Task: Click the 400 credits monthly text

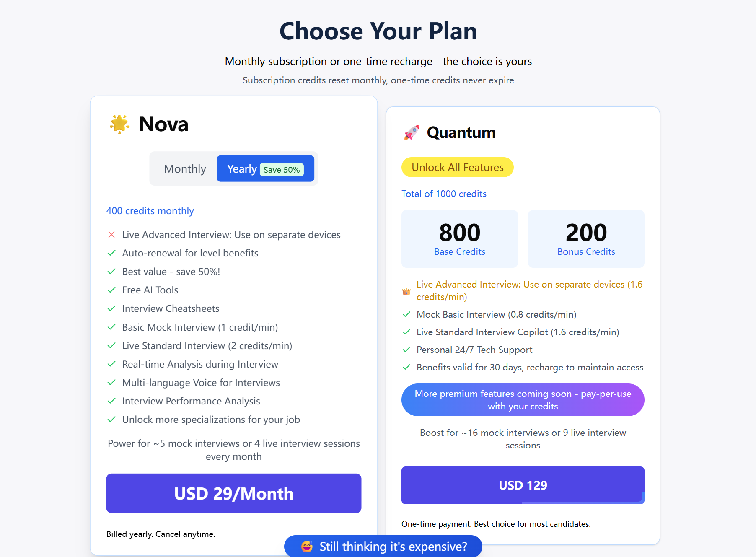Action: click(150, 211)
